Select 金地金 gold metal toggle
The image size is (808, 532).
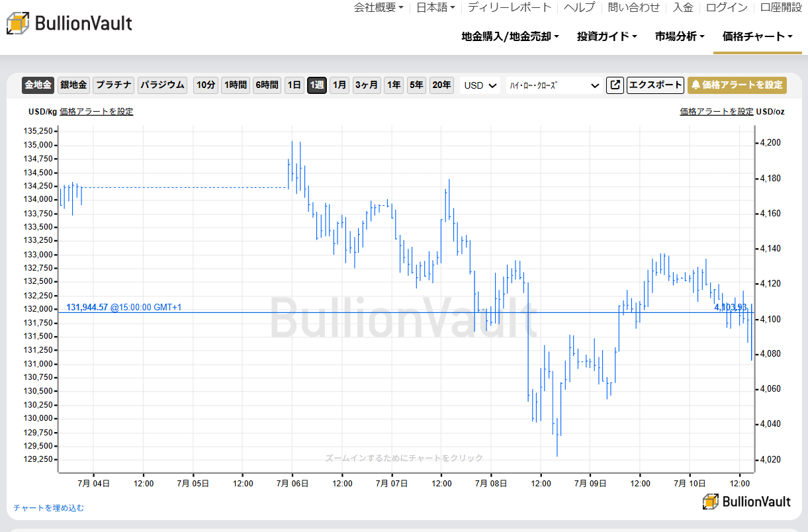(38, 85)
